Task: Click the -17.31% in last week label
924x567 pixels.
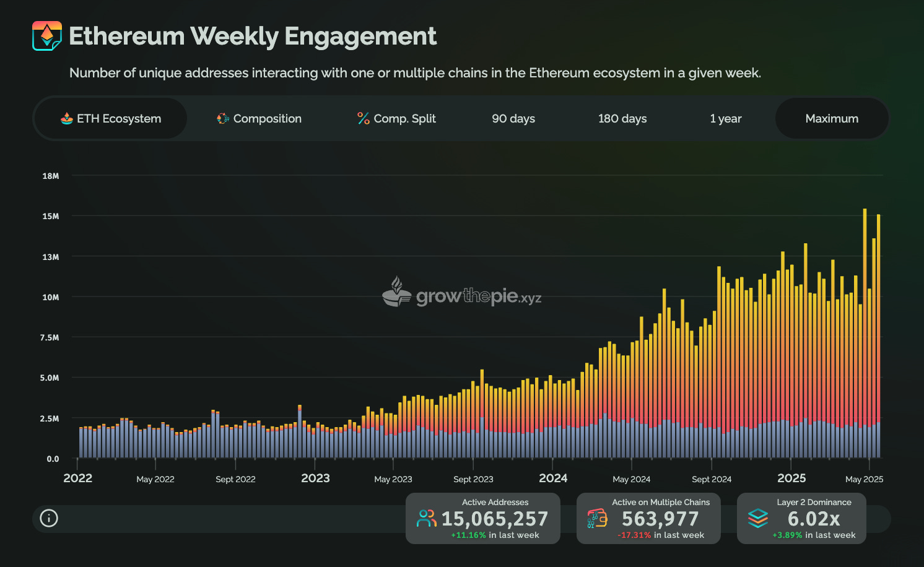Action: point(661,535)
